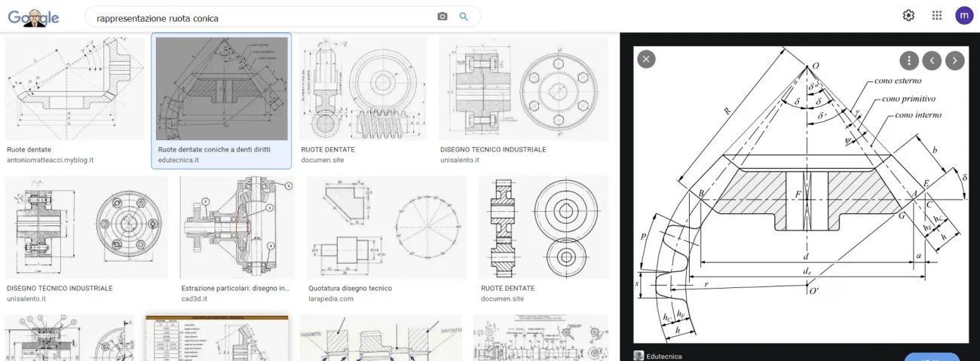Open the account profile avatar
Image resolution: width=980 pixels, height=361 pixels.
[x=964, y=16]
